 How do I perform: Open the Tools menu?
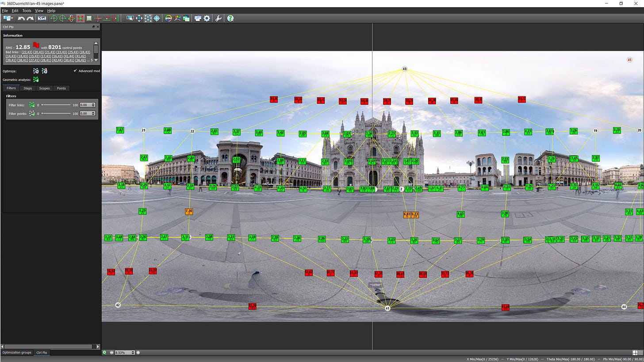[x=27, y=11]
